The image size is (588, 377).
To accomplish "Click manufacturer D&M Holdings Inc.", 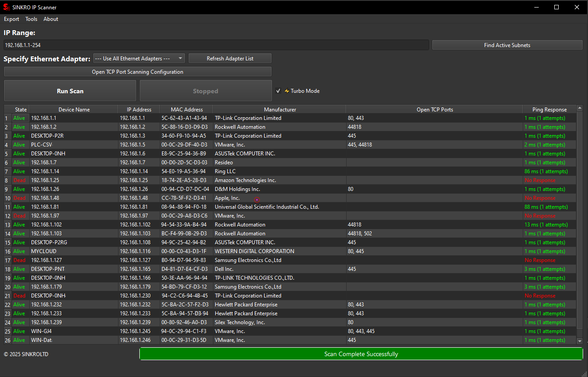I will 237,189.
